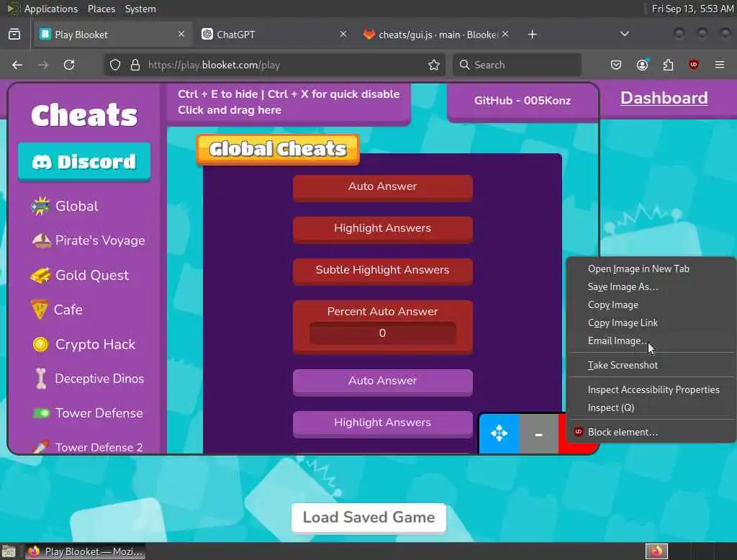The width and height of the screenshot is (737, 560).
Task: Click the browser Search box
Action: [x=517, y=65]
